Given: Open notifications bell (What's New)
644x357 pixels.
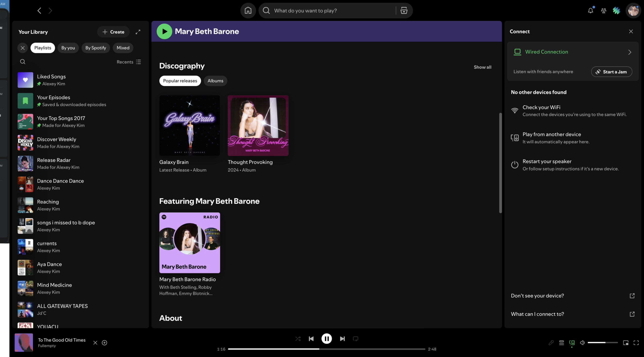Looking at the screenshot, I should [x=590, y=11].
